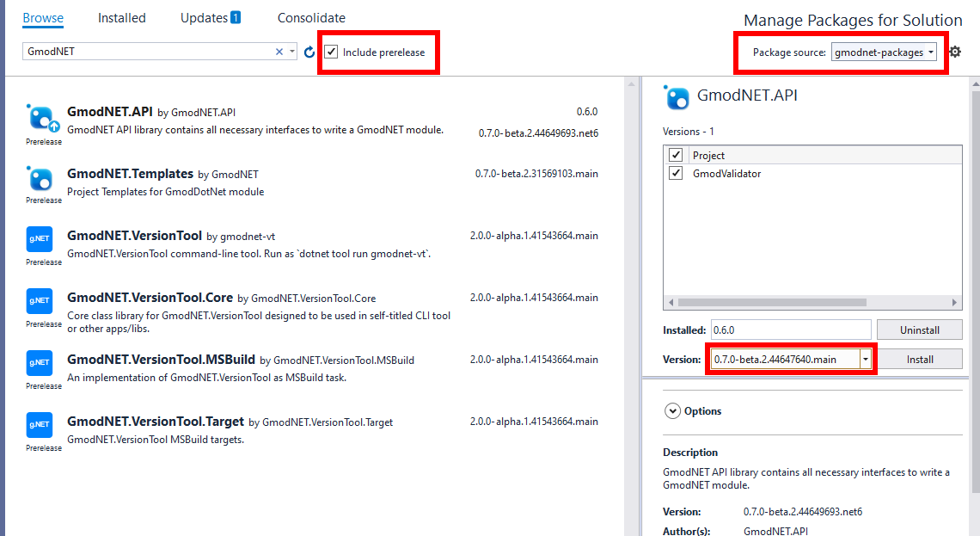The width and height of the screenshot is (980, 536).
Task: Refresh the package search results
Action: click(x=309, y=52)
